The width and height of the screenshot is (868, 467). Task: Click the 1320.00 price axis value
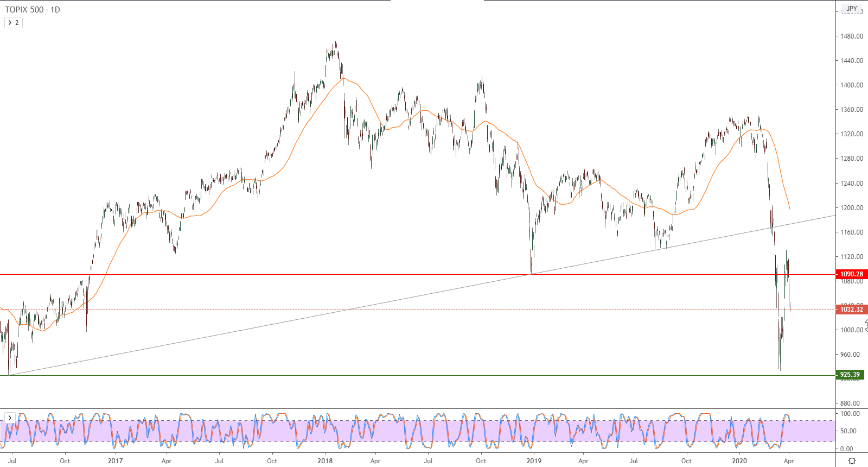[852, 134]
